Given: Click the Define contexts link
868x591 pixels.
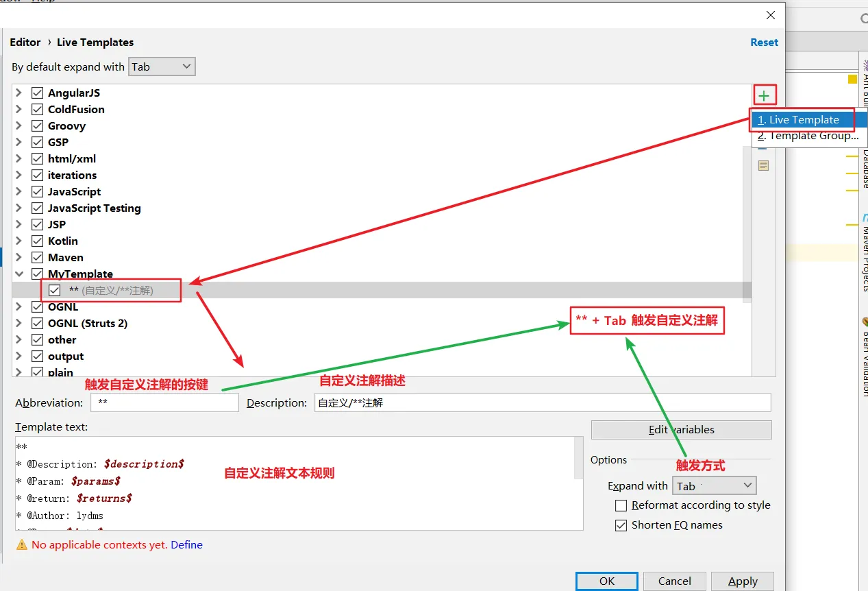Looking at the screenshot, I should coord(186,544).
